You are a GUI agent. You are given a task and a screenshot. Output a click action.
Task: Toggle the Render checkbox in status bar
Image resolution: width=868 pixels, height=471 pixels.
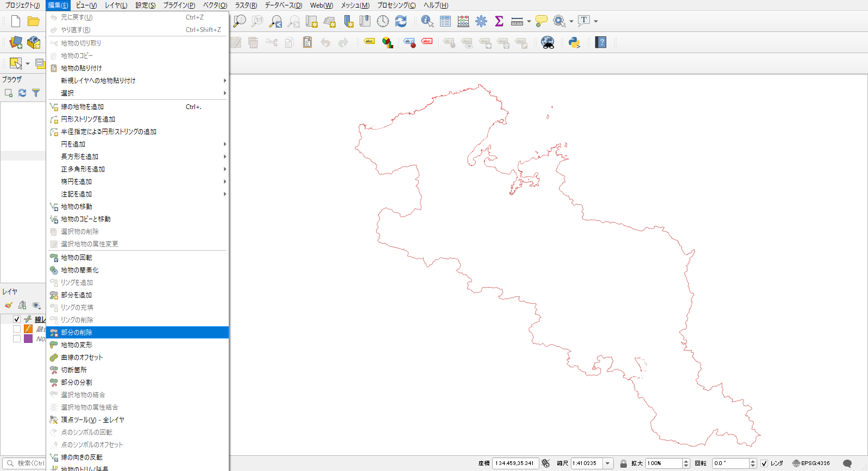click(x=764, y=463)
